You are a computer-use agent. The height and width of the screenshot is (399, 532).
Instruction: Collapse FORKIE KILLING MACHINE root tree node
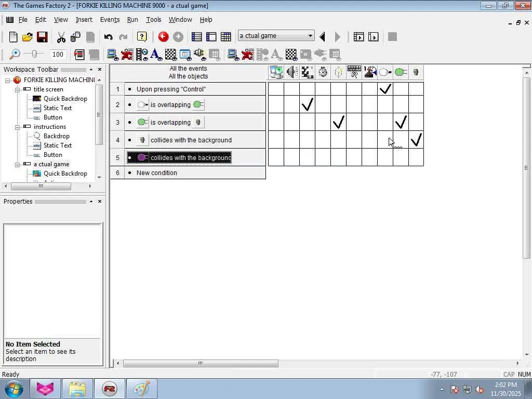coord(7,81)
